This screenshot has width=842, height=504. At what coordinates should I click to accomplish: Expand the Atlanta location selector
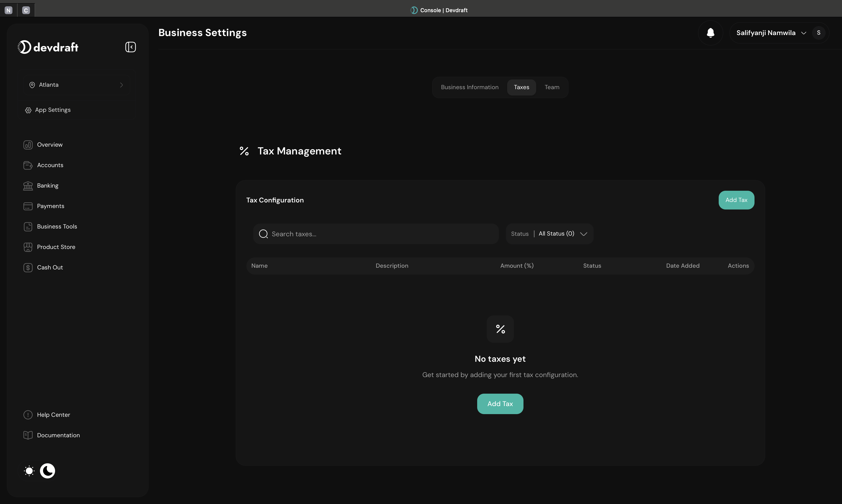(x=77, y=85)
